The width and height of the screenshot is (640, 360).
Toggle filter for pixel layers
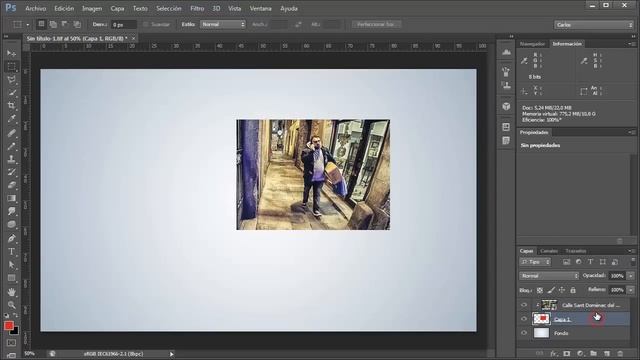tap(566, 262)
